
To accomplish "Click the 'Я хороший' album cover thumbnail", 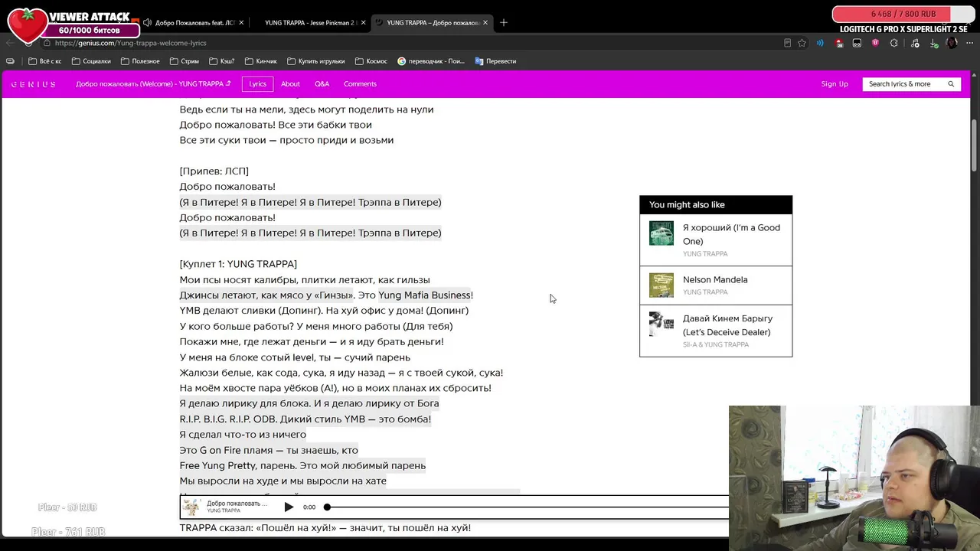I will coord(661,233).
